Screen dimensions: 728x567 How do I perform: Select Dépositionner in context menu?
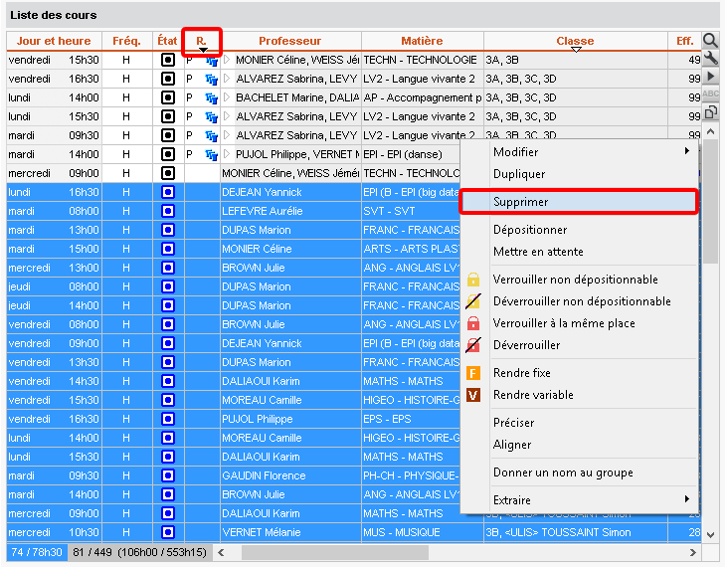[579, 230]
